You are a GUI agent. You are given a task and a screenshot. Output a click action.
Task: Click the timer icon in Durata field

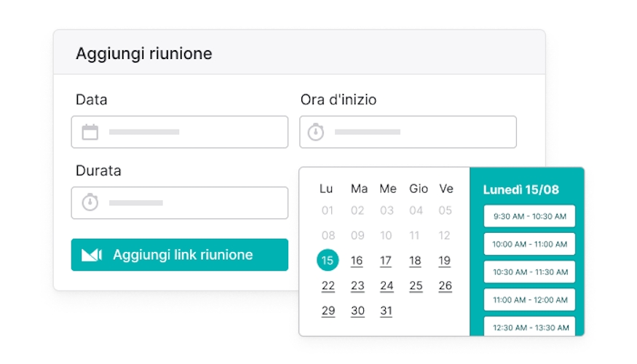pos(90,202)
